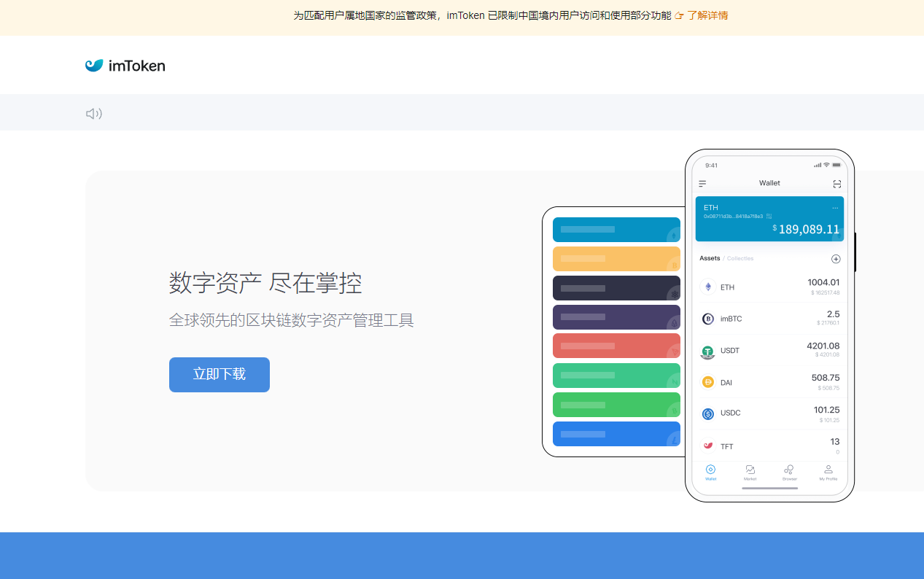The image size is (924, 579).
Task: Select the USDC coin icon
Action: (x=707, y=413)
